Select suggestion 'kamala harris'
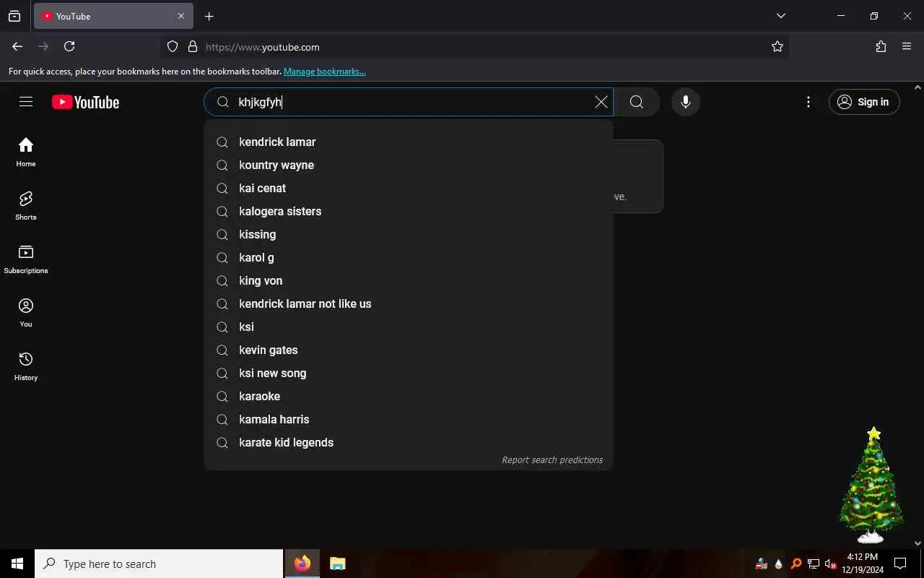This screenshot has height=578, width=924. [x=409, y=419]
